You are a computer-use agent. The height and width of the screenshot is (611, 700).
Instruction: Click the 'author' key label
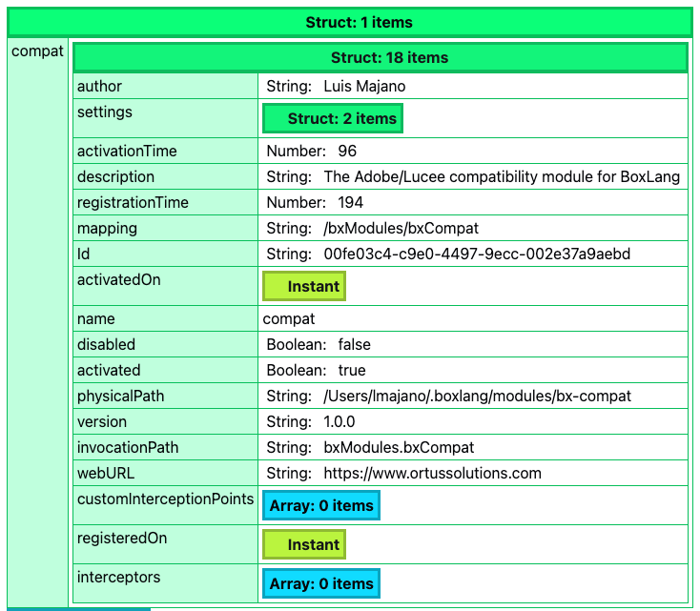(x=100, y=87)
